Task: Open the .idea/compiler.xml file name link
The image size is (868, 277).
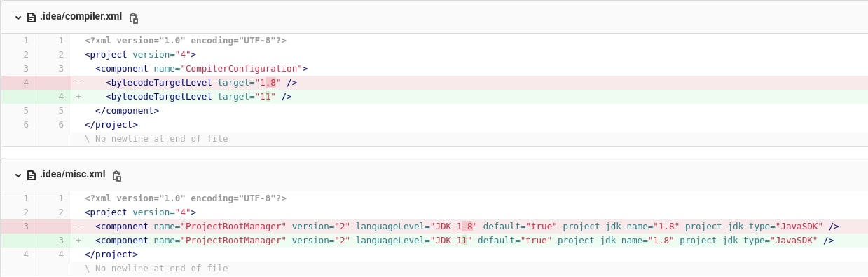Action: pos(81,18)
